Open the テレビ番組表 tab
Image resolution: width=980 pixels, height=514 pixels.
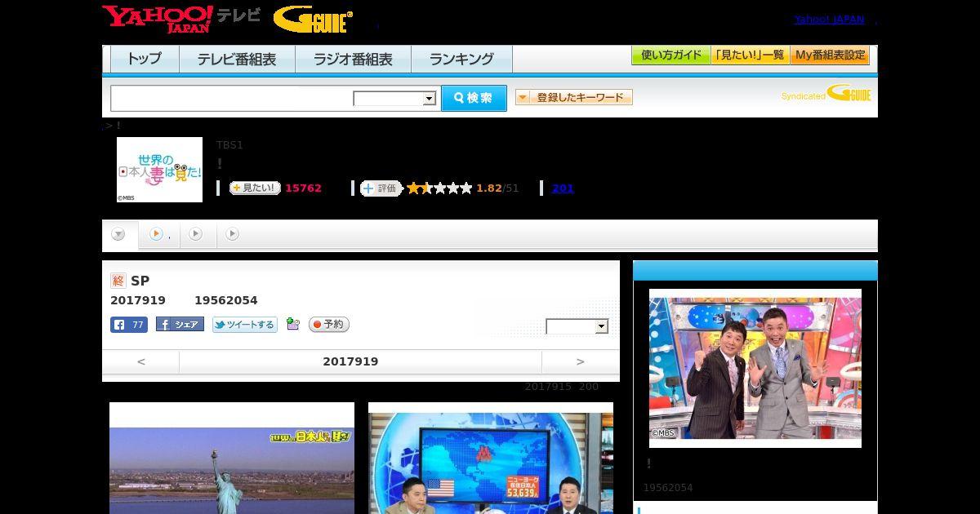pos(237,59)
